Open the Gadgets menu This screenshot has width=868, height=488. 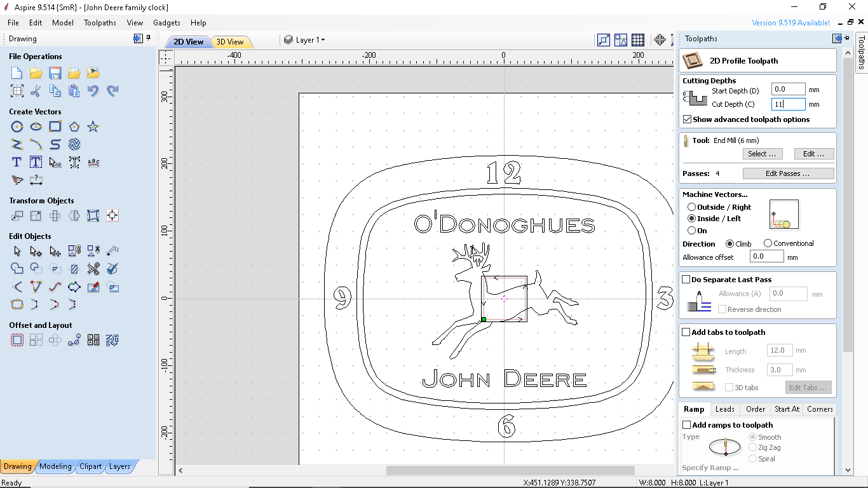(166, 22)
